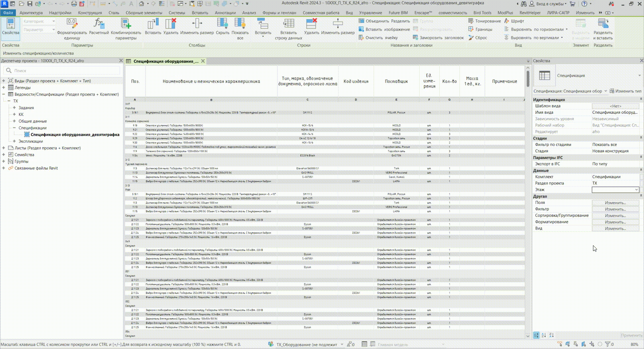Click Изменить button next to Сортировка/Группирование
Image resolution: width=644 pixels, height=349 pixels.
click(x=615, y=216)
